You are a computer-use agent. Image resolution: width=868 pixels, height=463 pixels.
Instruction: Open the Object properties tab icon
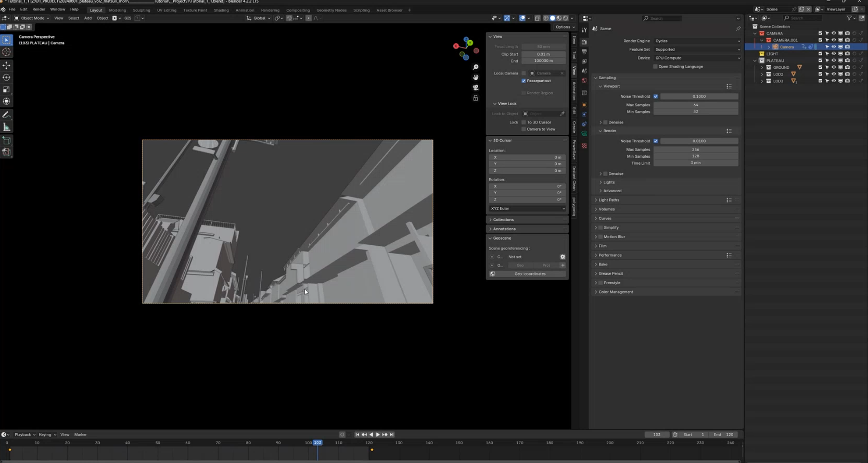[584, 105]
